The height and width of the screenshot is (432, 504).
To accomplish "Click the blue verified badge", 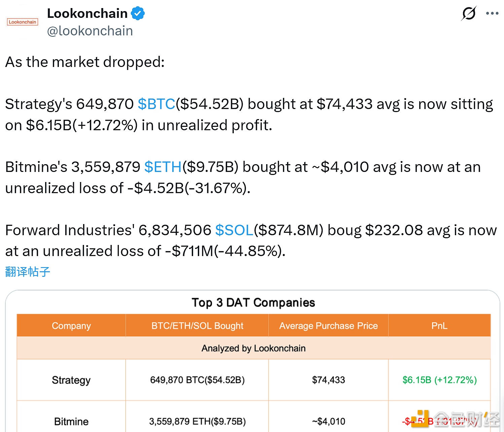I will click(x=138, y=13).
